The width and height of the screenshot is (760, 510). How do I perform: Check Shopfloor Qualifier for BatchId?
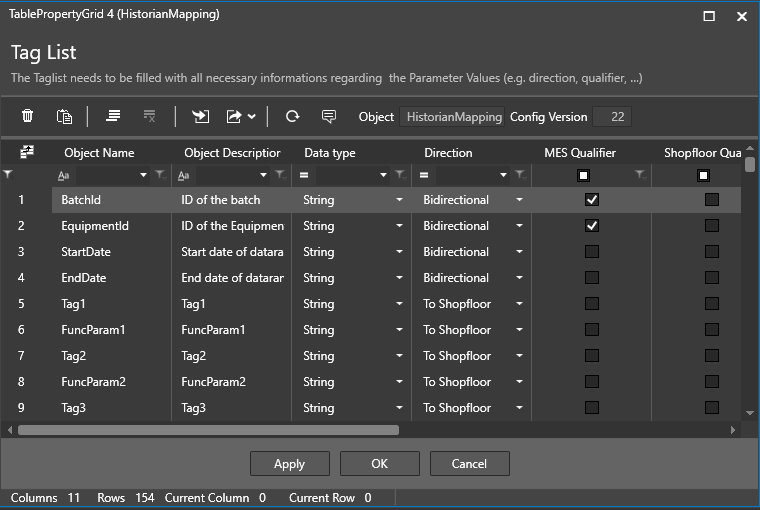[x=712, y=200]
